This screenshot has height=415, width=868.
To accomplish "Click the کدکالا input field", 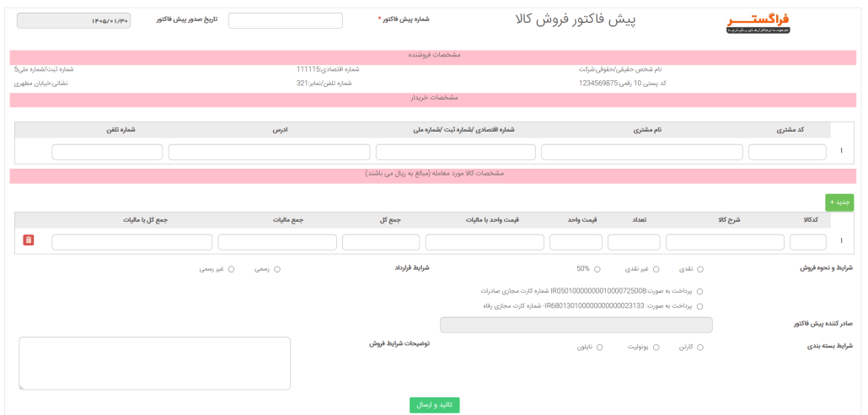I will 808,242.
